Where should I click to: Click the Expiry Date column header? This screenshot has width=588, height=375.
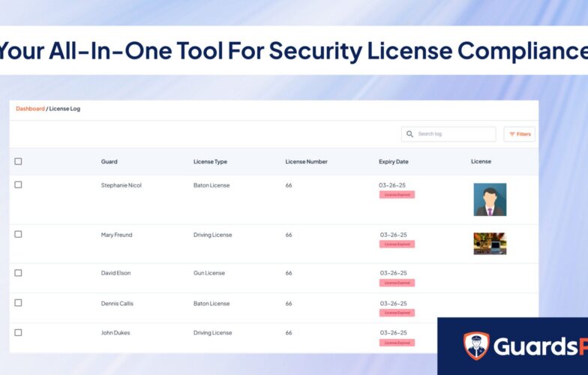coord(393,162)
